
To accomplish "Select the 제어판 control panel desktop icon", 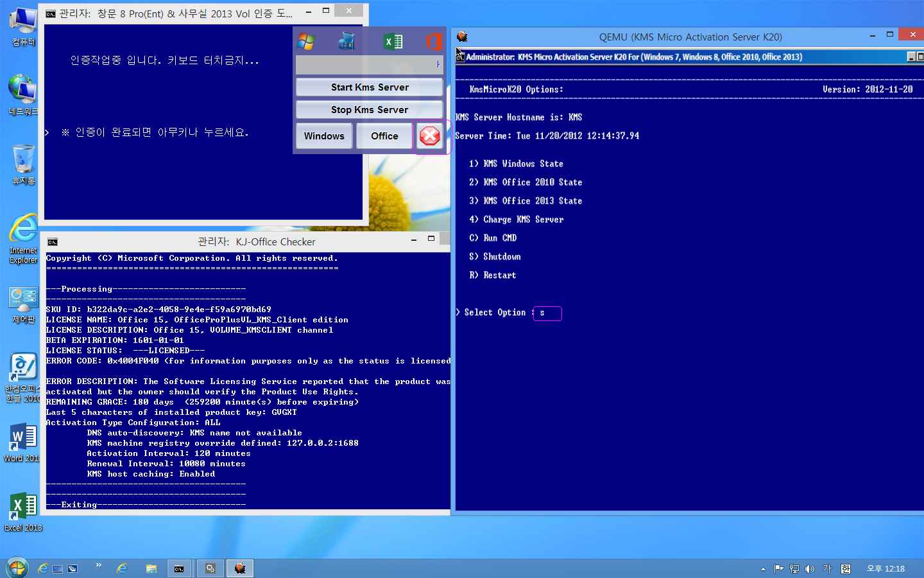I will [23, 305].
